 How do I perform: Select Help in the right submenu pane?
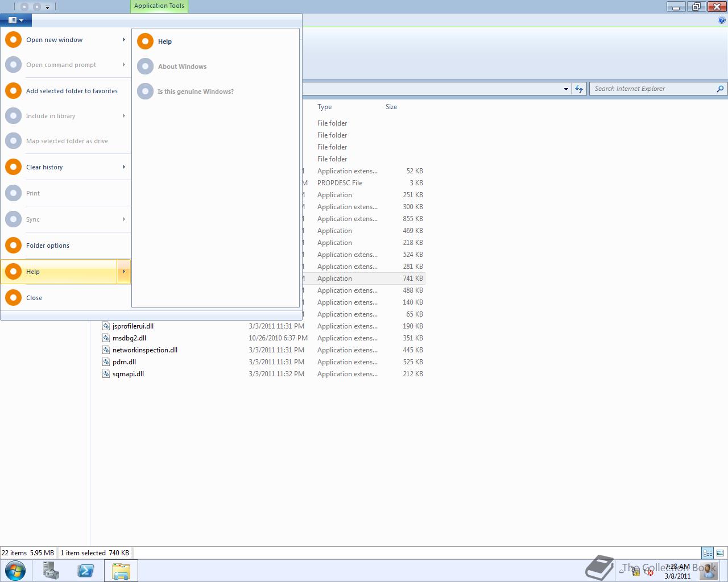click(216, 41)
